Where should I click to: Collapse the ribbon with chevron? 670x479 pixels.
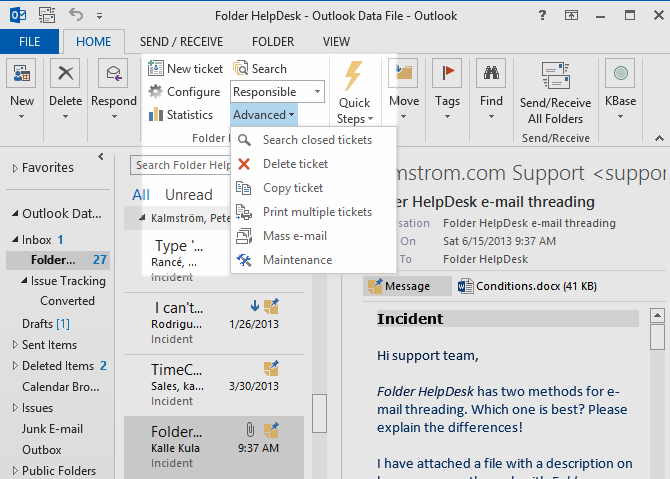pos(659,138)
